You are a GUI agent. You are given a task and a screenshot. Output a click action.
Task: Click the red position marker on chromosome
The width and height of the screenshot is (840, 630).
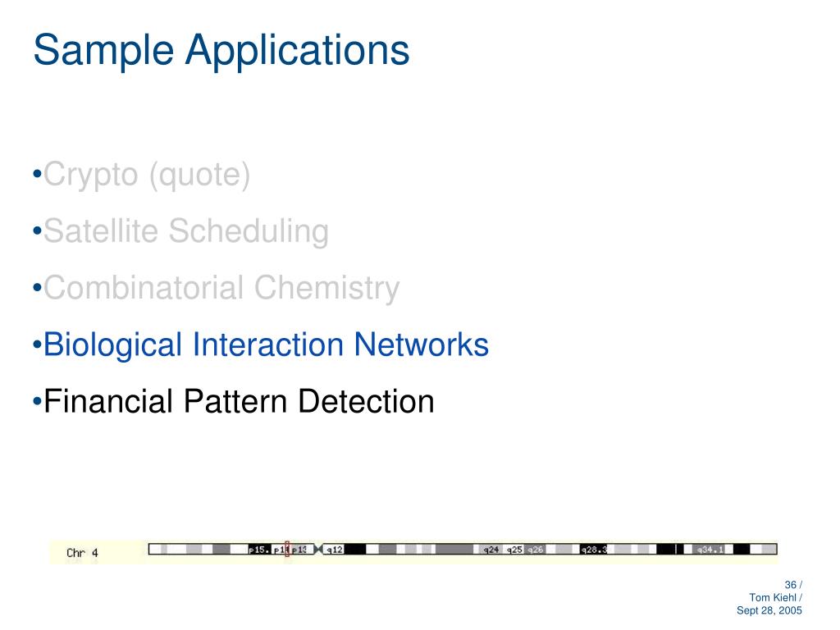287,549
